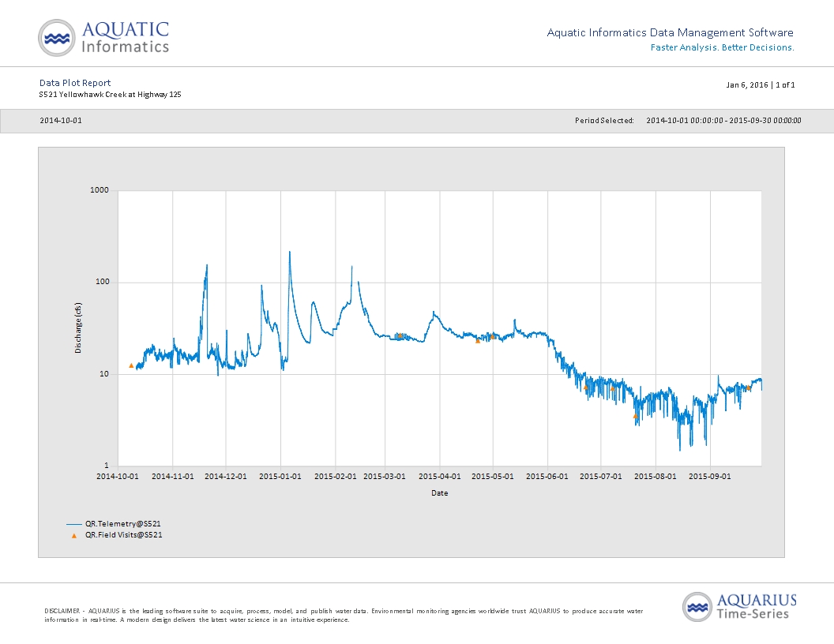Click the 'Date' x-axis title
Viewport: 834px width, 644px height.
coord(440,493)
